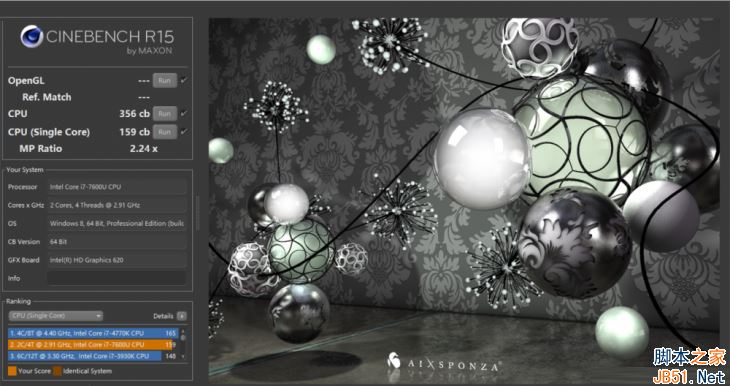730x386 pixels.
Task: Run the CPU (Single Core) test
Action: (x=164, y=132)
